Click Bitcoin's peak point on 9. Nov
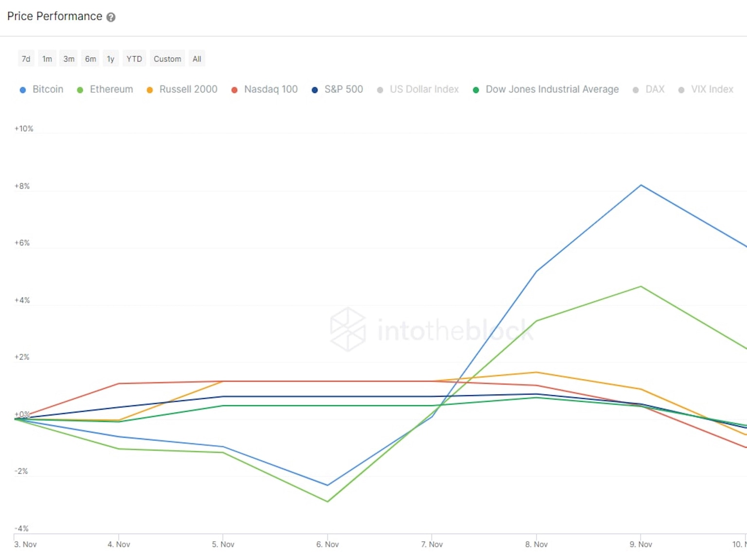Screen dimensions: 747x560 click(641, 185)
